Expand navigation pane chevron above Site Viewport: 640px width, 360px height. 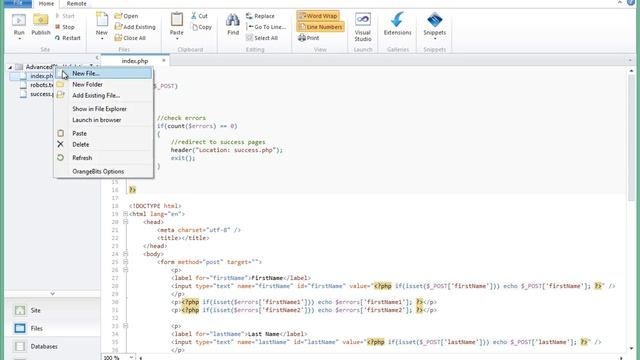coord(52,293)
